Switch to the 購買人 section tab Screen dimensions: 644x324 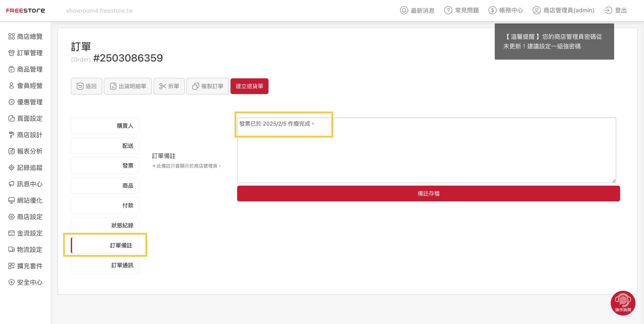click(x=105, y=126)
